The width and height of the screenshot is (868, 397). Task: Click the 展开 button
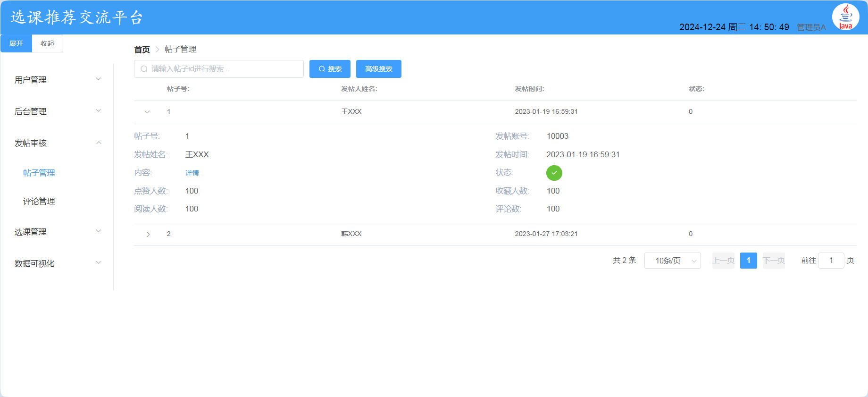pyautogui.click(x=16, y=43)
